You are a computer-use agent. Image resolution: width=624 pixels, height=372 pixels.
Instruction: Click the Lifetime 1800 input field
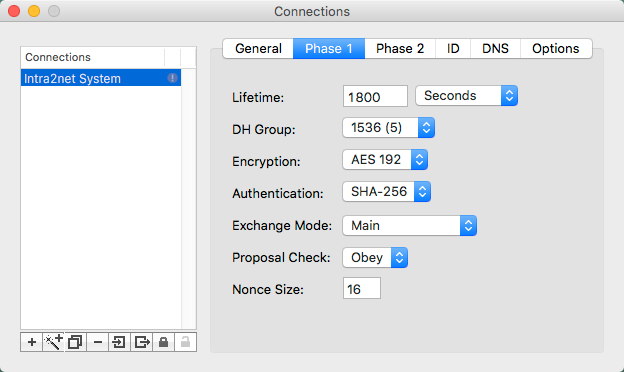click(x=375, y=96)
